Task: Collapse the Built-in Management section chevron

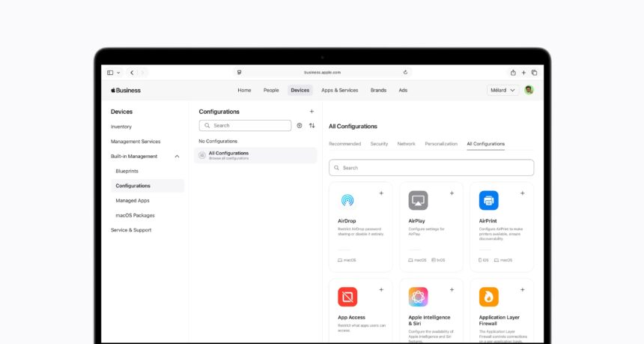Action: 177,157
